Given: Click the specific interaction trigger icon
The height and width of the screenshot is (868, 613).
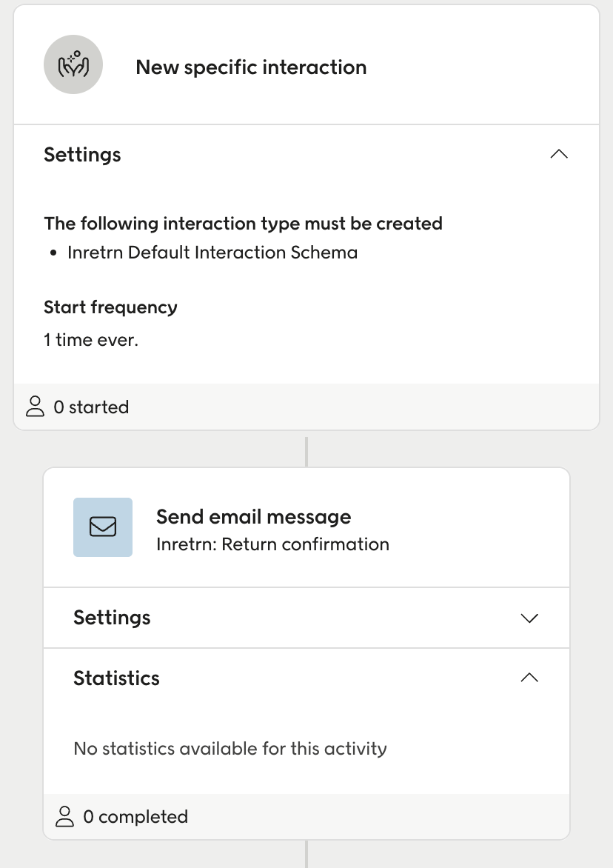Looking at the screenshot, I should coord(73,64).
